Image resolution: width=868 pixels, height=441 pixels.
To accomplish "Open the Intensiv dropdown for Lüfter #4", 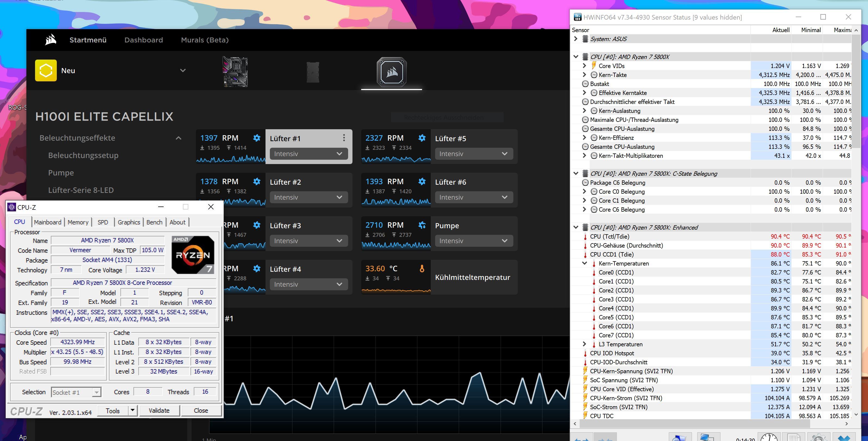I will tap(308, 285).
